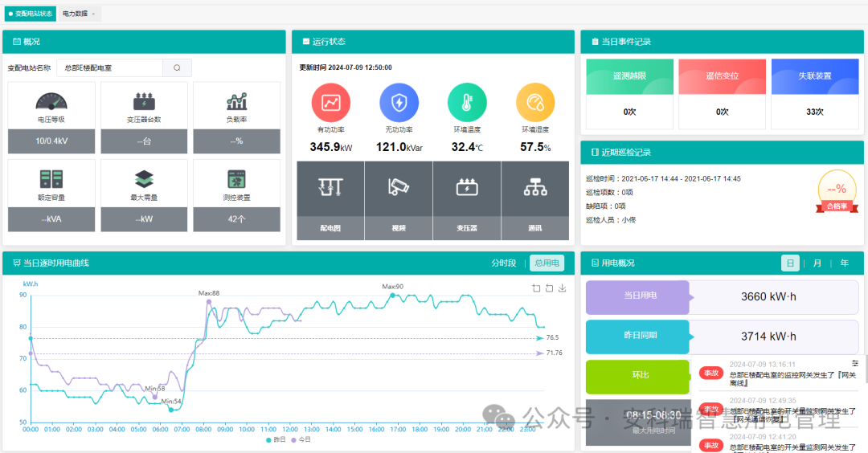
Task: Click the 变配电站名称 input field
Action: point(109,68)
